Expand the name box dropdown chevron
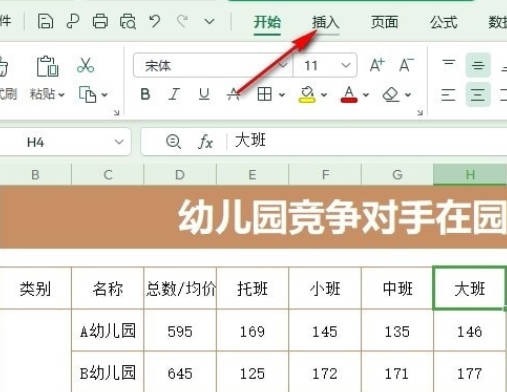This screenshot has height=392, width=507. [119, 142]
